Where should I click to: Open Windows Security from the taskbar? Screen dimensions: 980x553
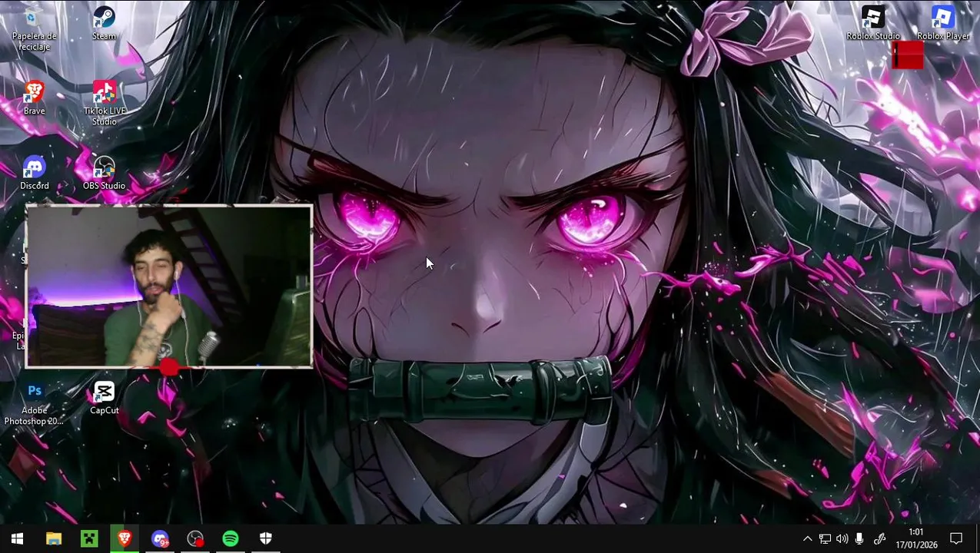[x=266, y=539]
